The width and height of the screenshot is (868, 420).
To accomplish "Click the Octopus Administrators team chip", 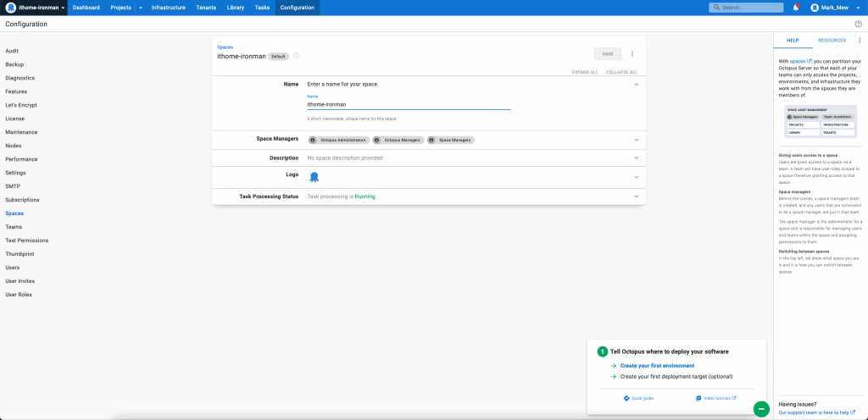I will [339, 141].
